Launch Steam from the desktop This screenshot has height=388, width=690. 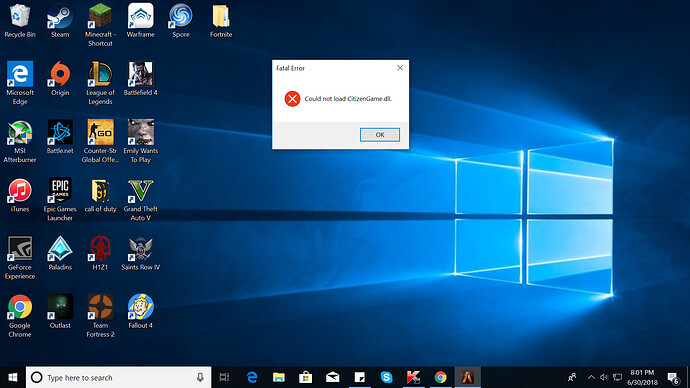click(60, 20)
